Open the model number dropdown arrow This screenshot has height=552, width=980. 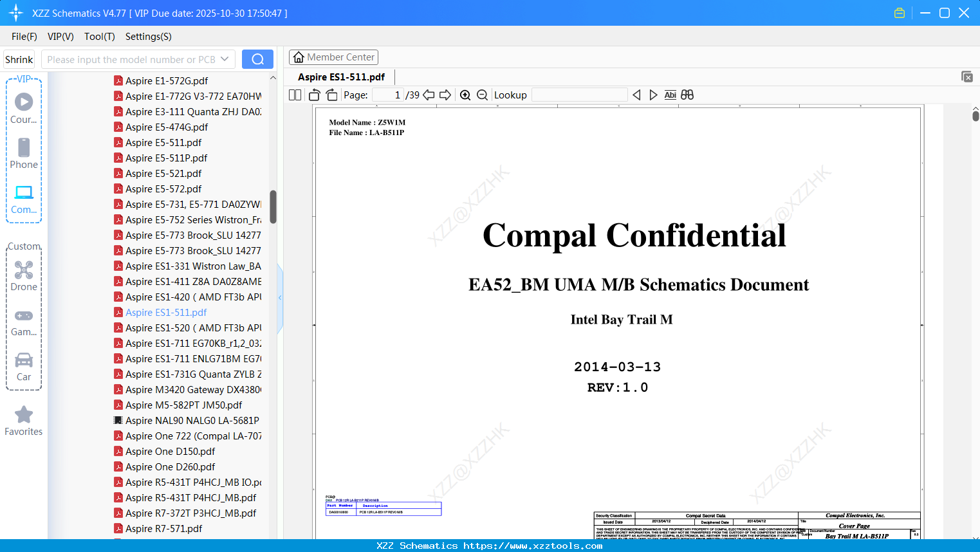coord(225,59)
